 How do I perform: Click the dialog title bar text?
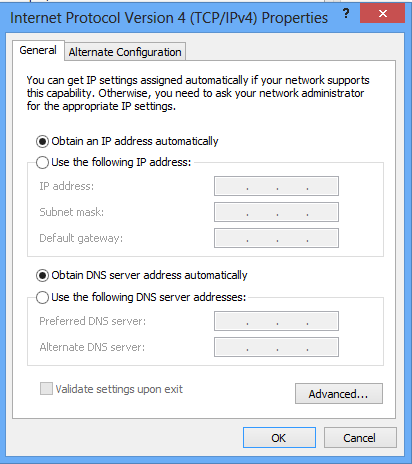(x=169, y=18)
